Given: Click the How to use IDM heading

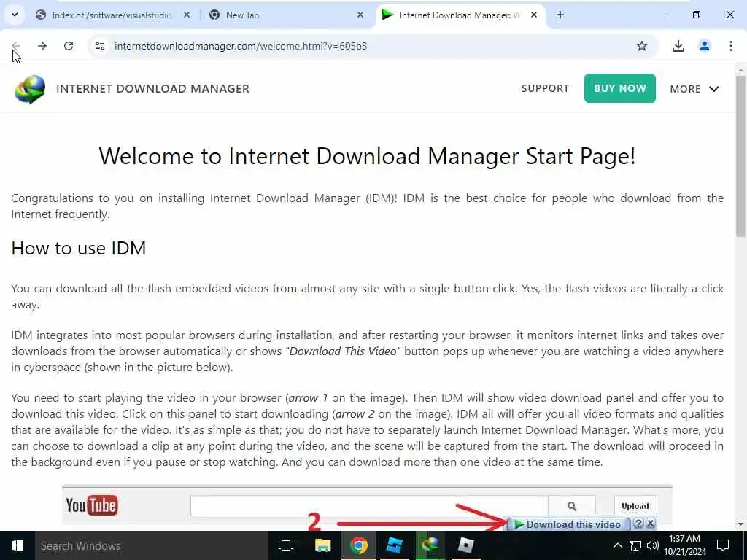Looking at the screenshot, I should (x=79, y=248).
